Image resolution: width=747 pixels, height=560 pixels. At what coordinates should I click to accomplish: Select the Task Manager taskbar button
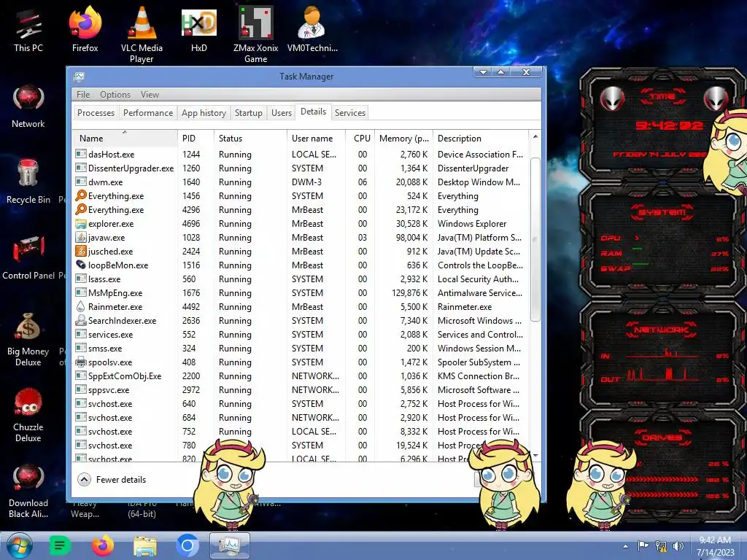(230, 545)
